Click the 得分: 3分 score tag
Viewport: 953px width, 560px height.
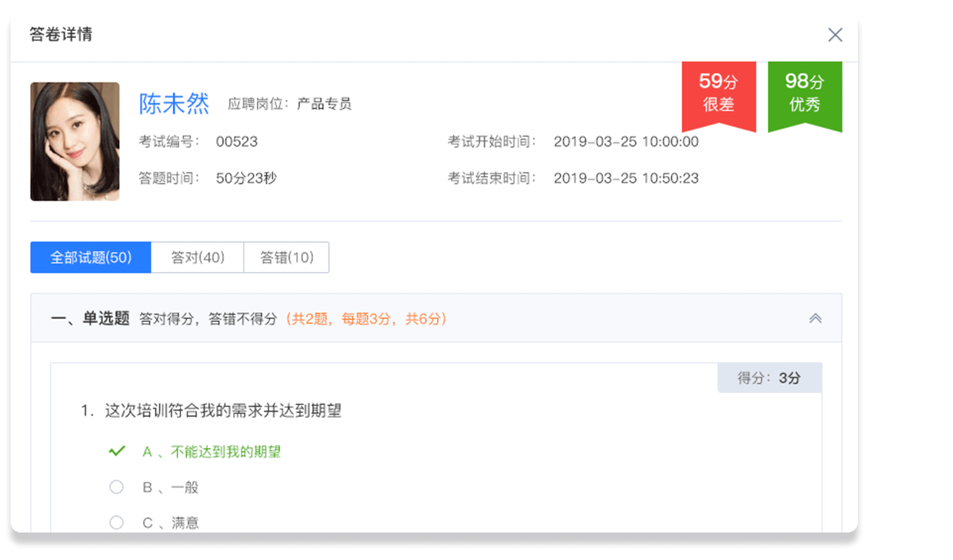(x=769, y=378)
